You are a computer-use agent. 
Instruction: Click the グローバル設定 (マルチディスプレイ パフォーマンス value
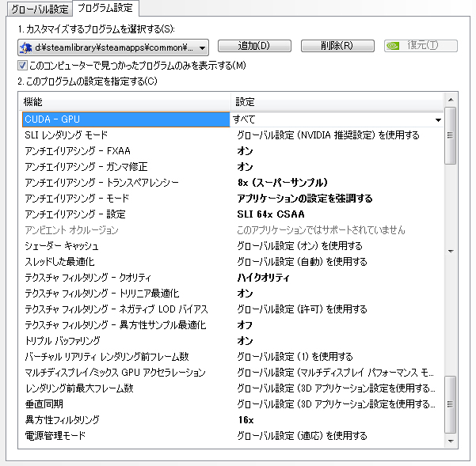pyautogui.click(x=336, y=373)
